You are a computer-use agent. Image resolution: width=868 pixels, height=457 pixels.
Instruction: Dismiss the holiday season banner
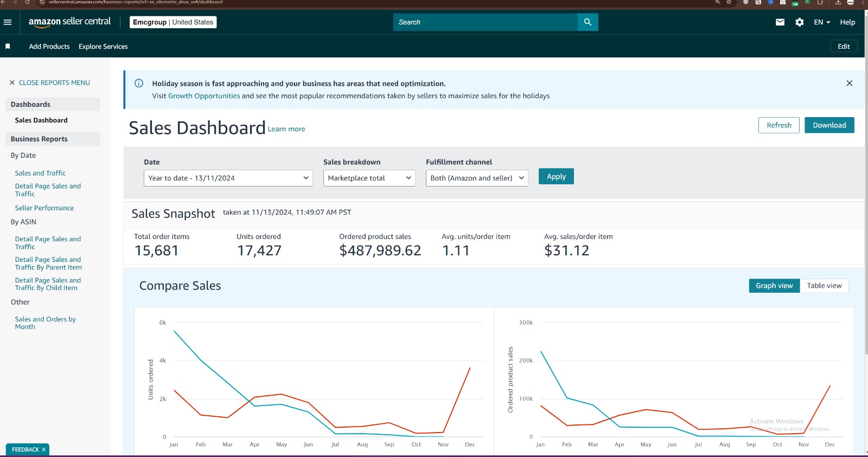pyautogui.click(x=850, y=83)
